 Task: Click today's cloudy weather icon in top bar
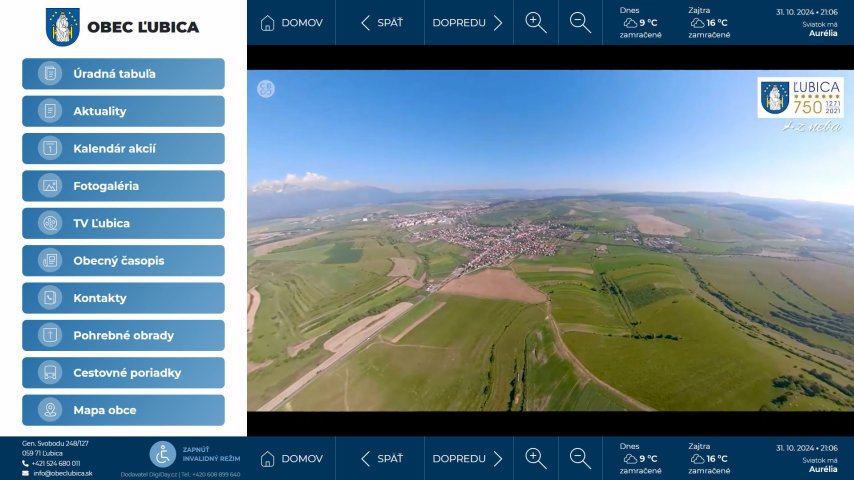(629, 22)
